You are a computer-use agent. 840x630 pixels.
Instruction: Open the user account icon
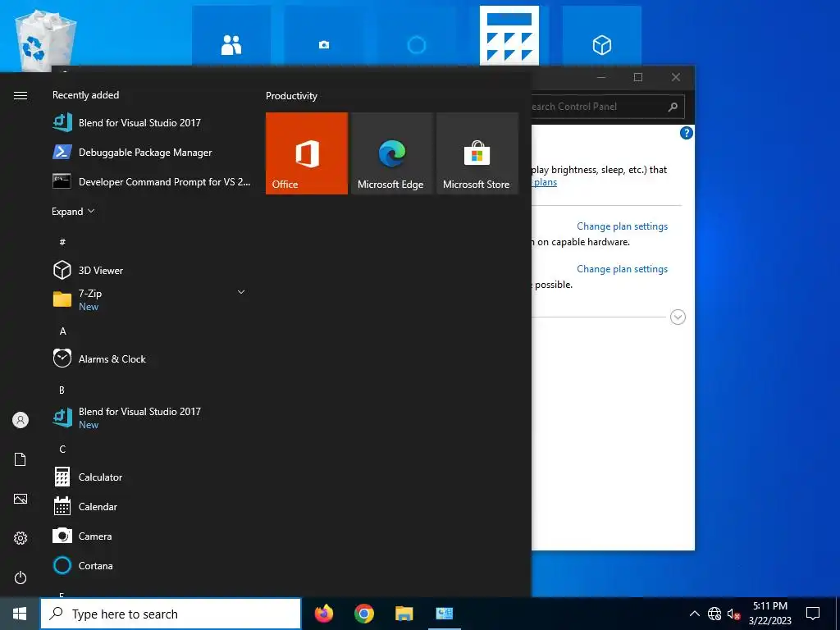click(21, 420)
